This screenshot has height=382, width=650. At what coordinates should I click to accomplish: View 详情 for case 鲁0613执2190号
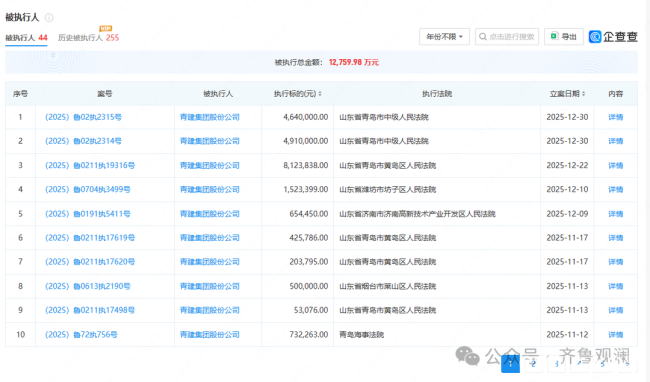(x=616, y=286)
